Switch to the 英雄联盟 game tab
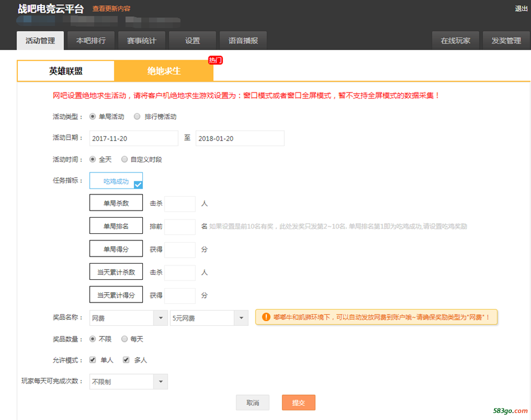Viewport: 531px width, 420px height. [x=66, y=71]
